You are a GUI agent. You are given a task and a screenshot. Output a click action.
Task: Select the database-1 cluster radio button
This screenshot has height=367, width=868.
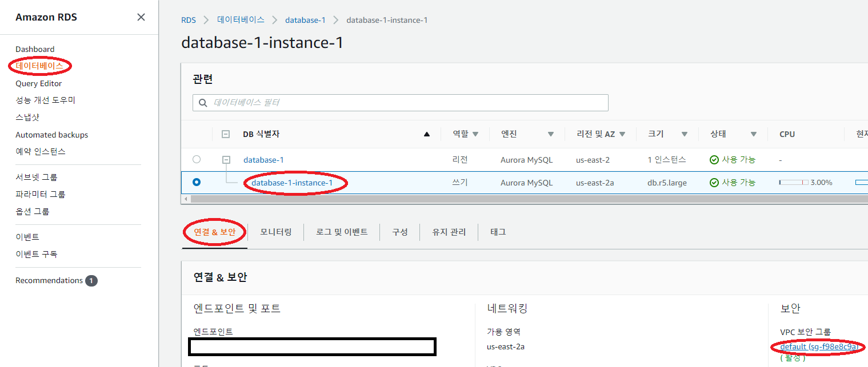point(197,159)
